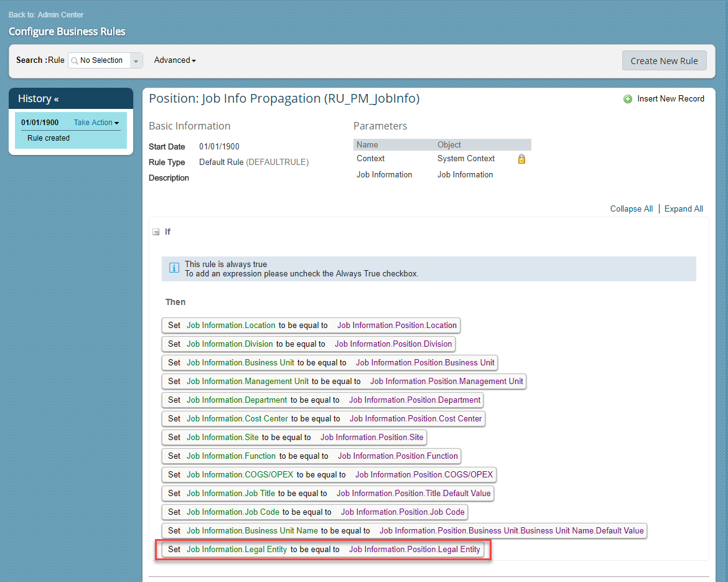Click the rule title Position: Job Info Propagation
728x582 pixels.
pos(284,98)
